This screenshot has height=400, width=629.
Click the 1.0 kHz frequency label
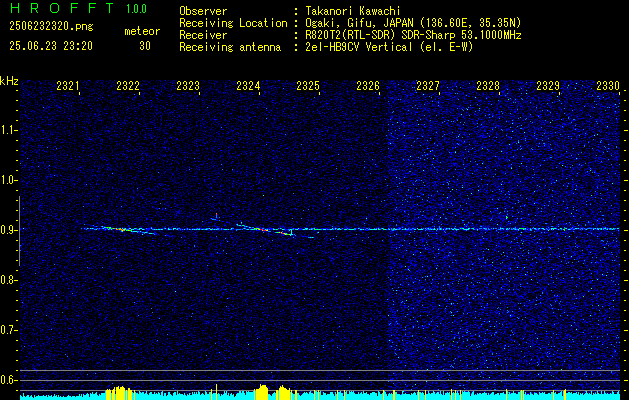click(9, 180)
